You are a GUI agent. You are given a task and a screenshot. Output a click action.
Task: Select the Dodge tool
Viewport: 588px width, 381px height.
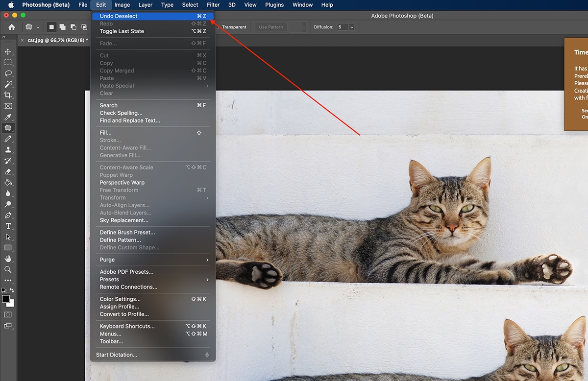(8, 204)
